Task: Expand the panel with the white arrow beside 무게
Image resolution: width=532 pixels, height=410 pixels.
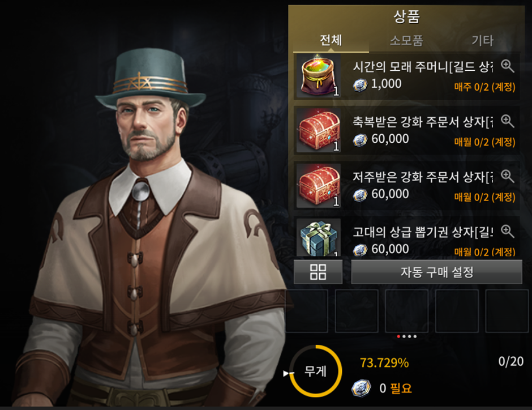Action: pos(286,373)
